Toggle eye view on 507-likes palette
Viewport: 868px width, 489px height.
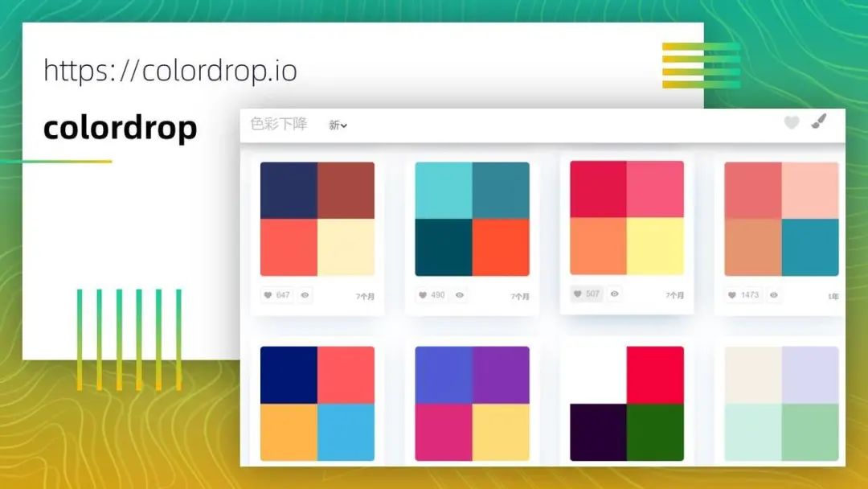[x=615, y=294]
